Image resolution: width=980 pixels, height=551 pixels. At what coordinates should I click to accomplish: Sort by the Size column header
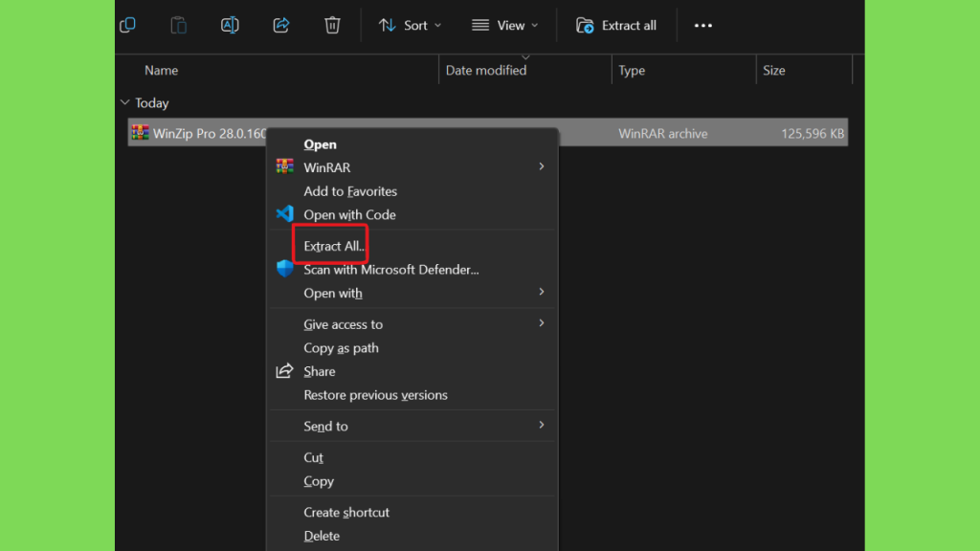pos(773,71)
